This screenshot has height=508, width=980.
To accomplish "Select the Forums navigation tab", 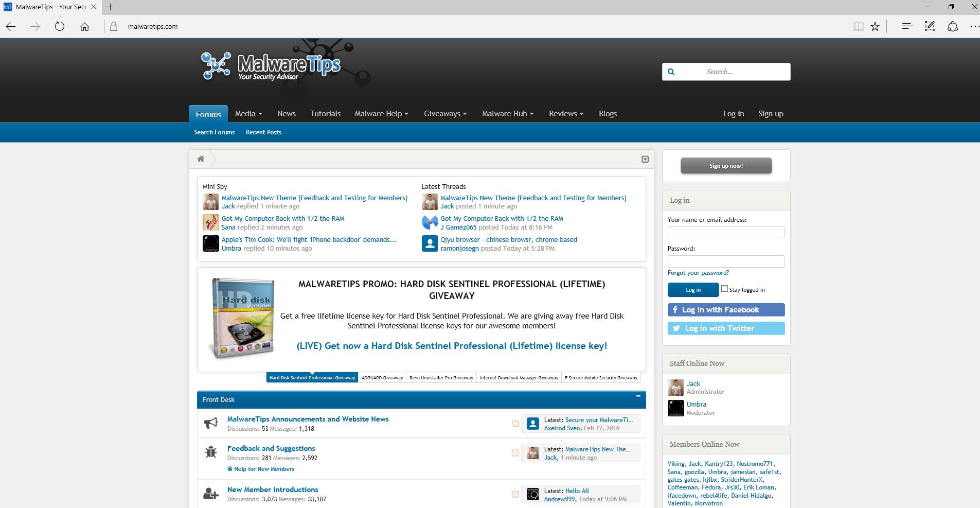I will pyautogui.click(x=208, y=114).
